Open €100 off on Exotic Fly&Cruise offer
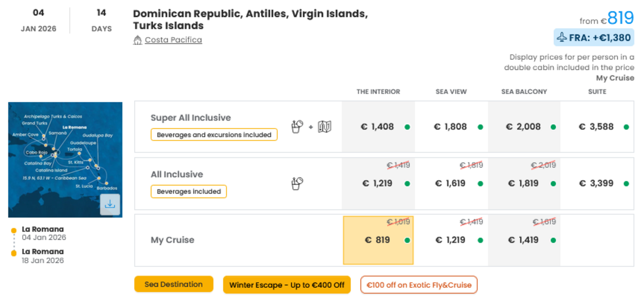Viewport: 644px width, 307px height. point(419,285)
